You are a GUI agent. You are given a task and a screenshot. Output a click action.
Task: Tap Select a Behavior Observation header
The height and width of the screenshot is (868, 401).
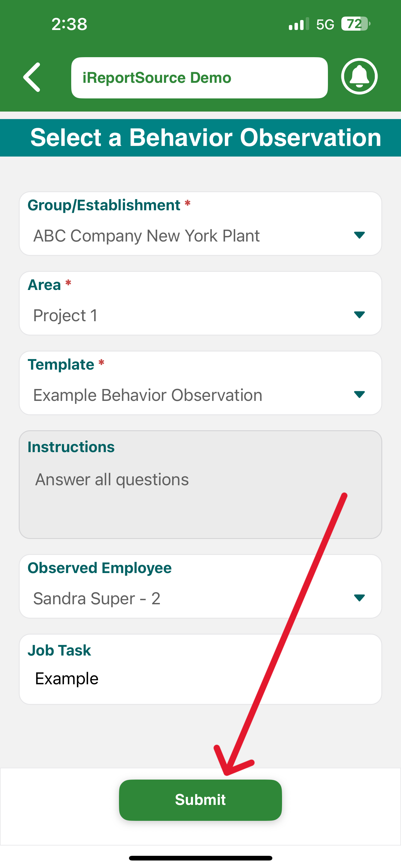click(x=200, y=138)
